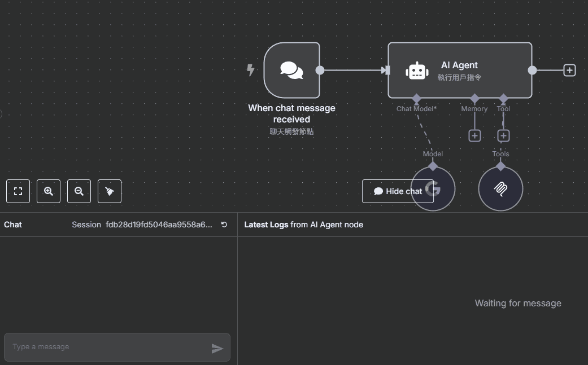Add another Tool via the plus button
This screenshot has width=588, height=365.
pyautogui.click(x=503, y=136)
